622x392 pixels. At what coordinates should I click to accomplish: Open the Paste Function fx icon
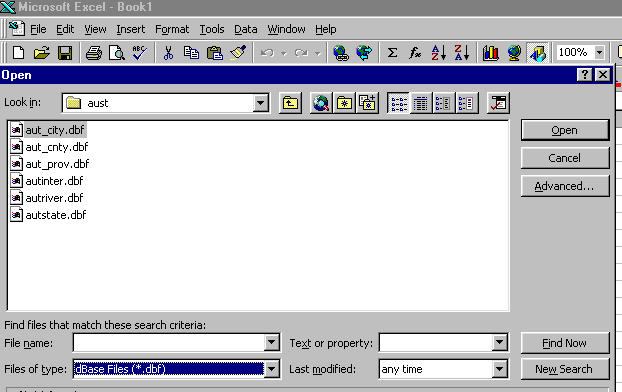point(415,52)
